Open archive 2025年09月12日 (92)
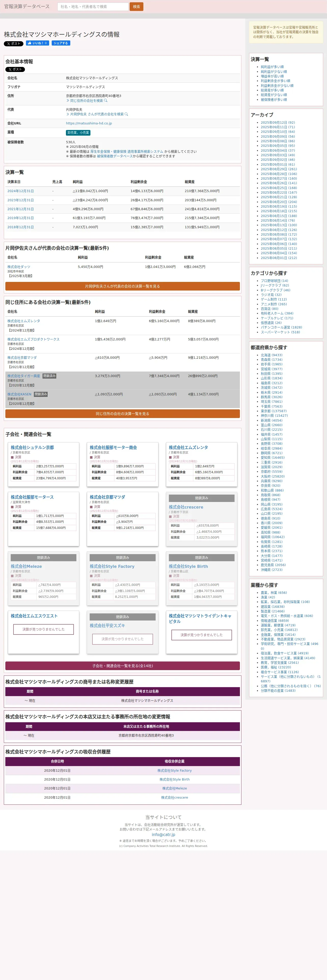Image resolution: width=327 pixels, height=980 pixels. pyautogui.click(x=278, y=123)
